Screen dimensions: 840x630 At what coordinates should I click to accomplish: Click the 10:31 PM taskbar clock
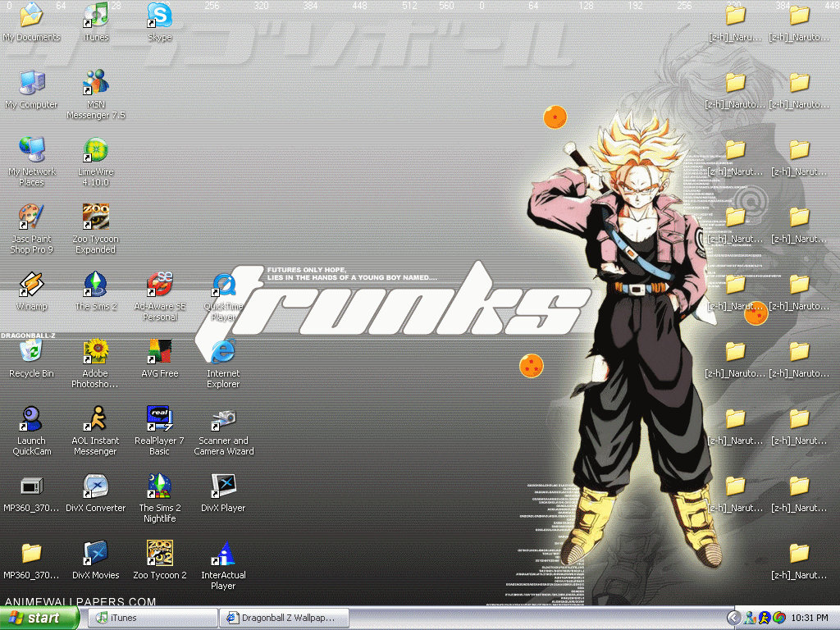pos(810,619)
